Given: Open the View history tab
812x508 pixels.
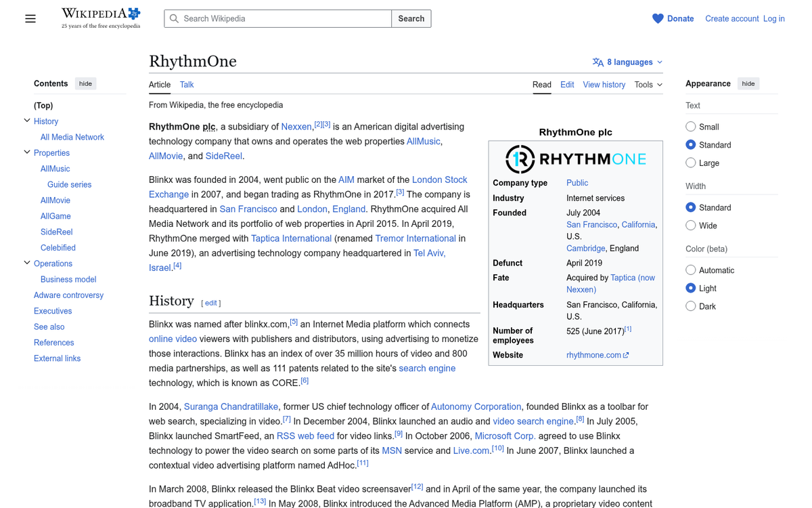Looking at the screenshot, I should tap(604, 85).
